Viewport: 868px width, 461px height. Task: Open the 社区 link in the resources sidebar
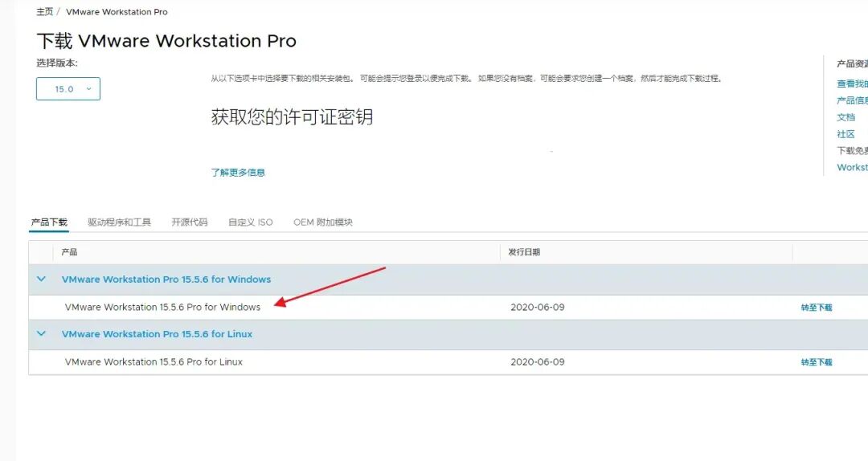pos(845,134)
